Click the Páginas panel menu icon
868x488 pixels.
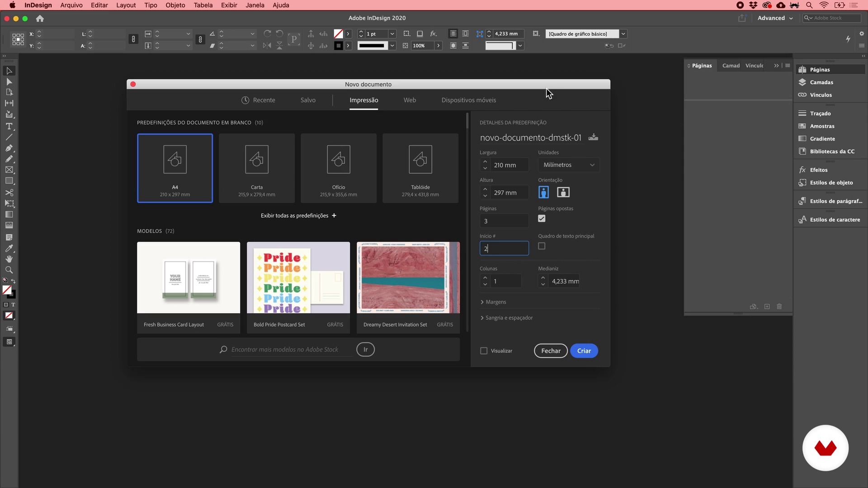[x=788, y=66]
